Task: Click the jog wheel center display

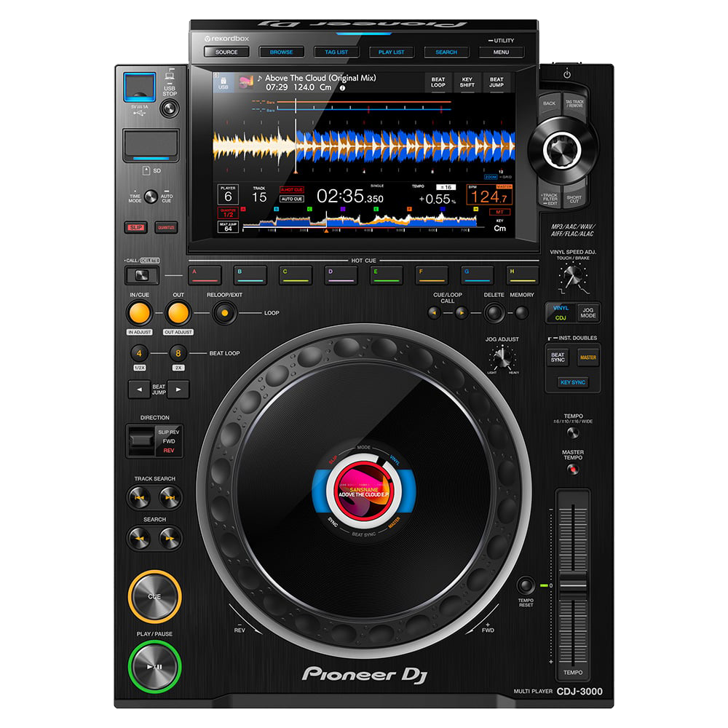Action: point(363,490)
